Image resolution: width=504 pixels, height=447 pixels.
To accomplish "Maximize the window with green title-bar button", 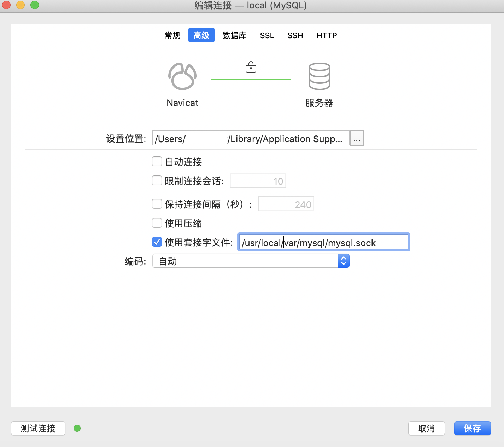I will point(35,5).
